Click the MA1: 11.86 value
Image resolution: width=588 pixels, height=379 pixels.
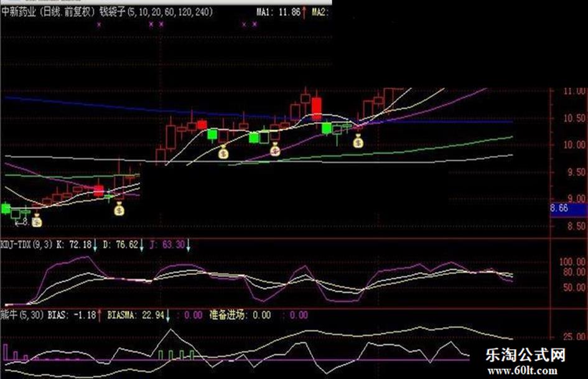pos(279,12)
